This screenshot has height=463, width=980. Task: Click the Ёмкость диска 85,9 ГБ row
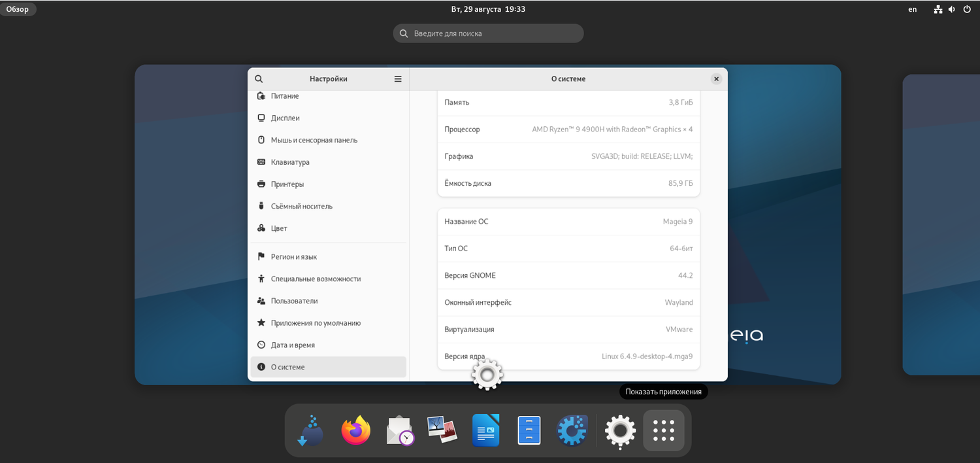[x=568, y=183]
